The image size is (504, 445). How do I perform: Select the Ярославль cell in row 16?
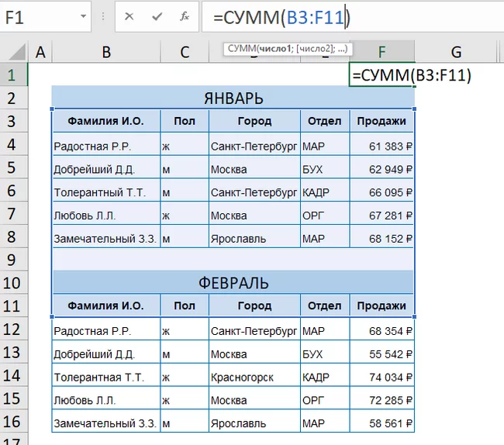pos(254,422)
